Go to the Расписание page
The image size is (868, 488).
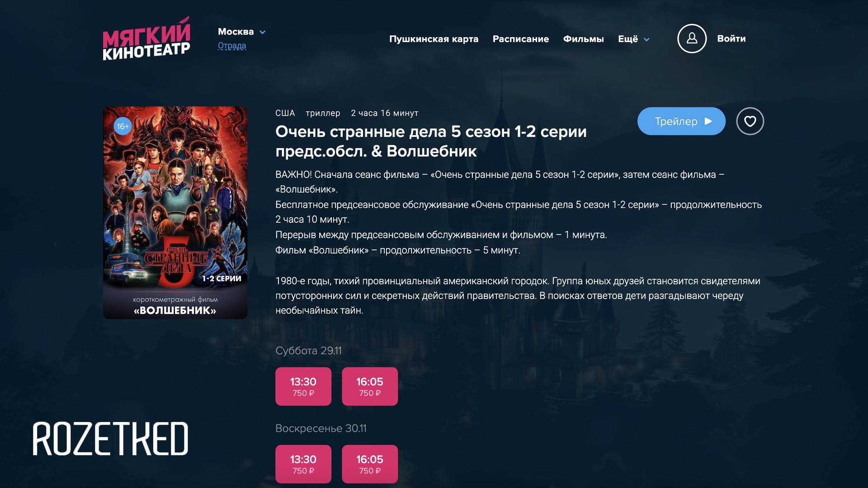click(521, 39)
